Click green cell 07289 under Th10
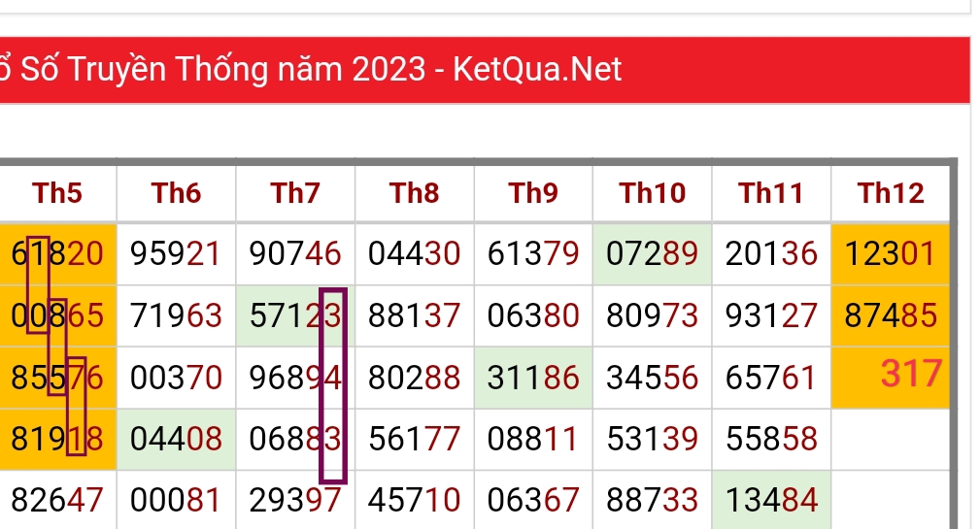980x529 pixels. [652, 254]
